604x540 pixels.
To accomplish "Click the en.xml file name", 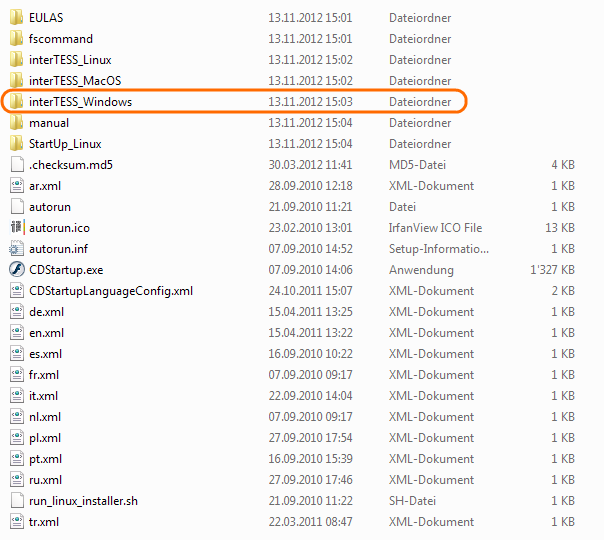I will pyautogui.click(x=46, y=333).
